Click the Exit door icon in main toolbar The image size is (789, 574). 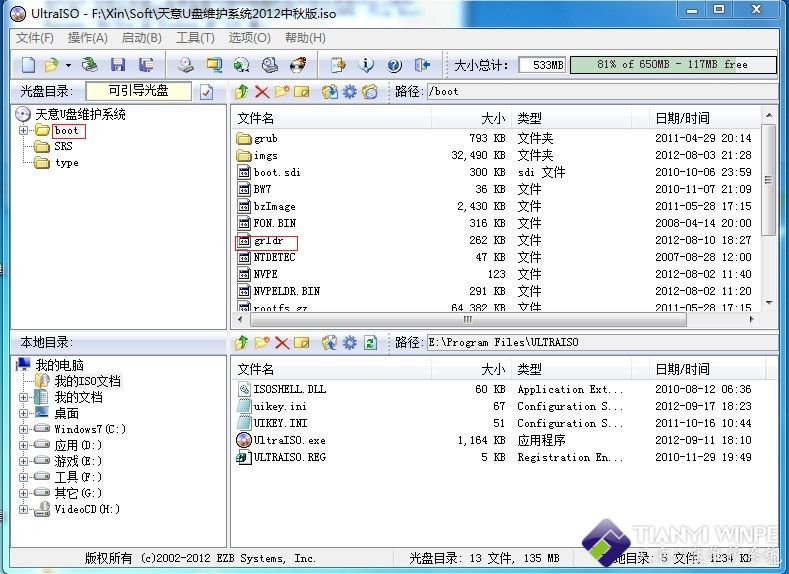point(422,64)
